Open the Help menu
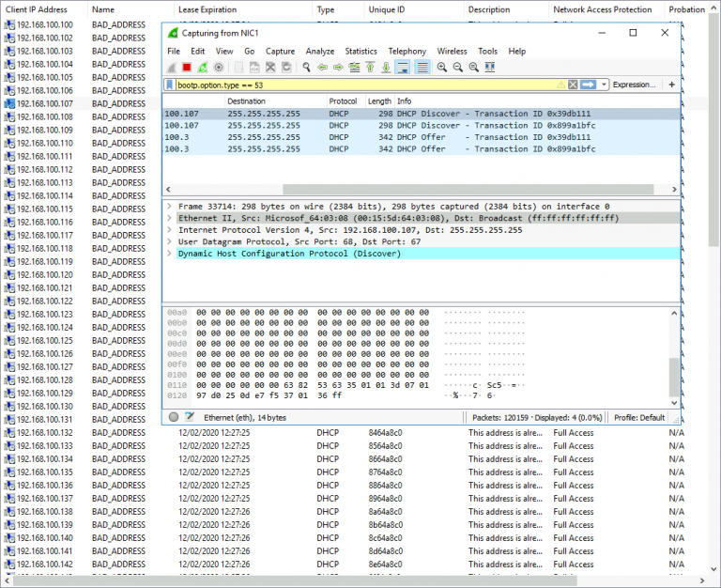The width and height of the screenshot is (721, 588). tap(517, 51)
